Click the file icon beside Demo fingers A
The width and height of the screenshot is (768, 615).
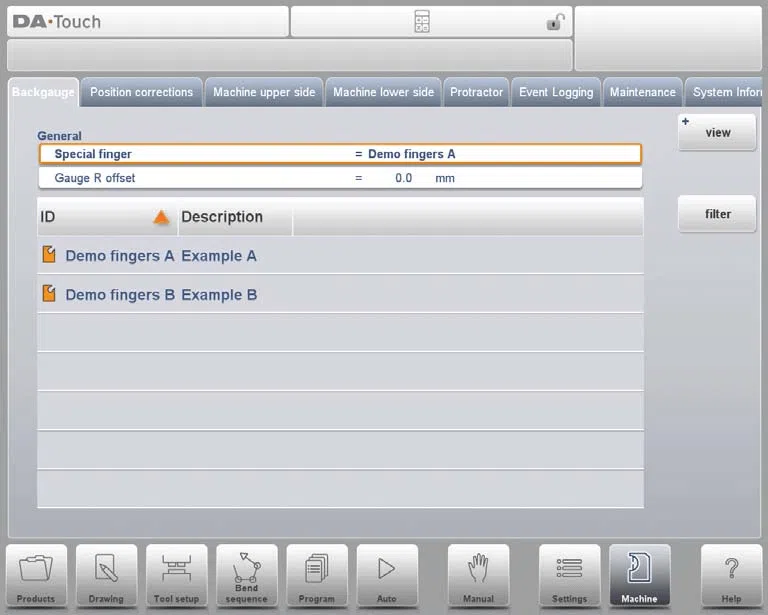[49, 254]
